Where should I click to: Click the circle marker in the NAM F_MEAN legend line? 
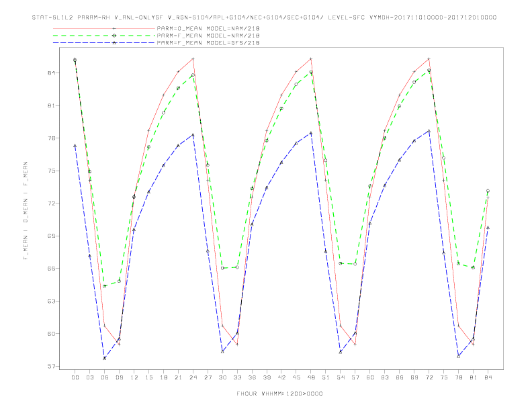pyautogui.click(x=114, y=36)
